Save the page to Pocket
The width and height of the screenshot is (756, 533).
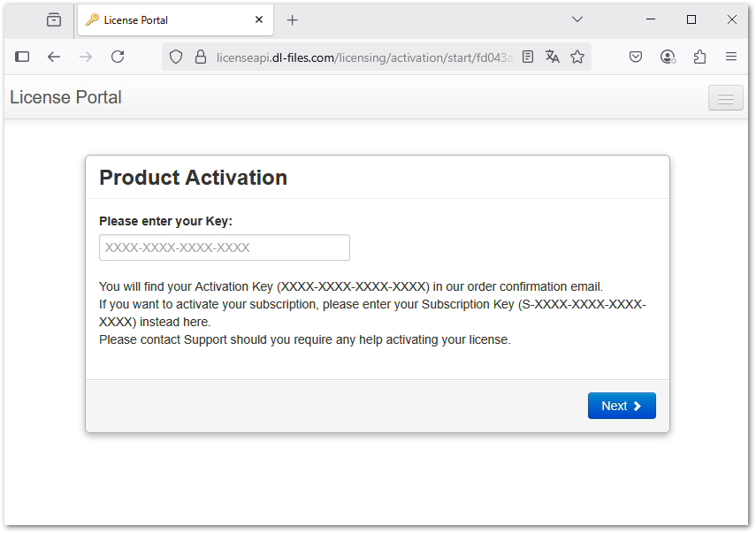636,57
